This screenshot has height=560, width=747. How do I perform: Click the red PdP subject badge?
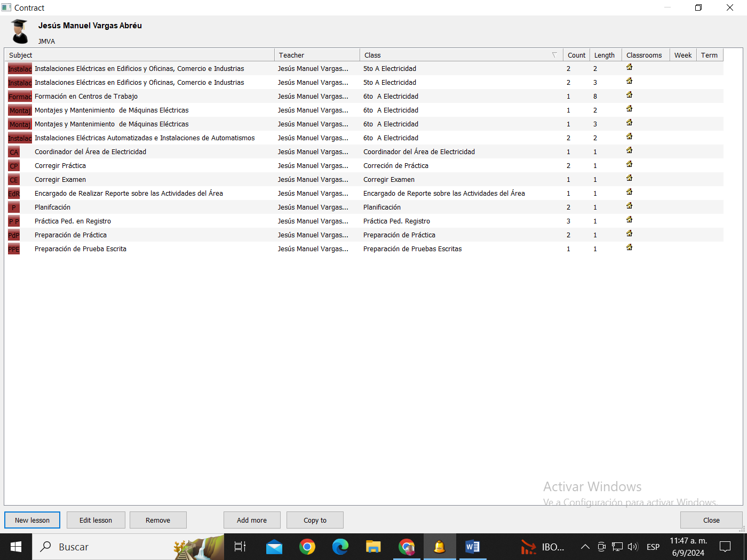click(14, 235)
